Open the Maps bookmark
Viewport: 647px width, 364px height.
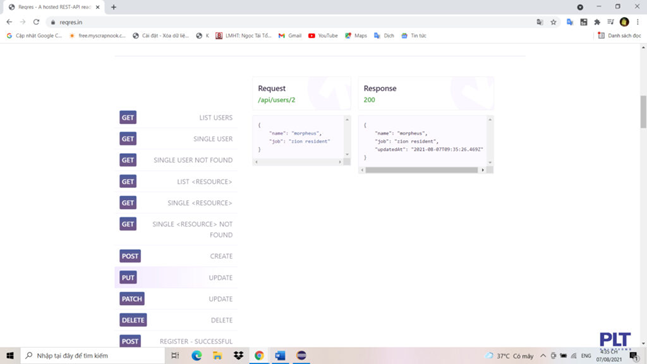tap(356, 35)
